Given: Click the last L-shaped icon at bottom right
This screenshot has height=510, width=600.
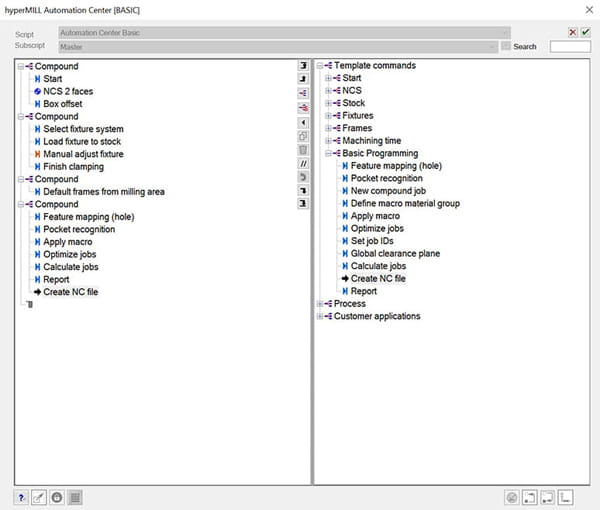Looking at the screenshot, I should 565,498.
